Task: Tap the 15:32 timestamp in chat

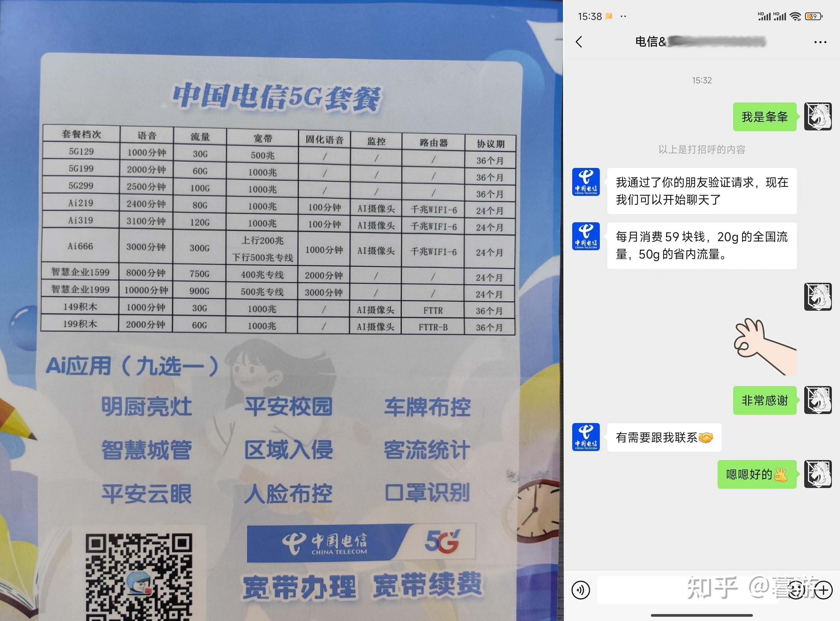Action: [702, 80]
